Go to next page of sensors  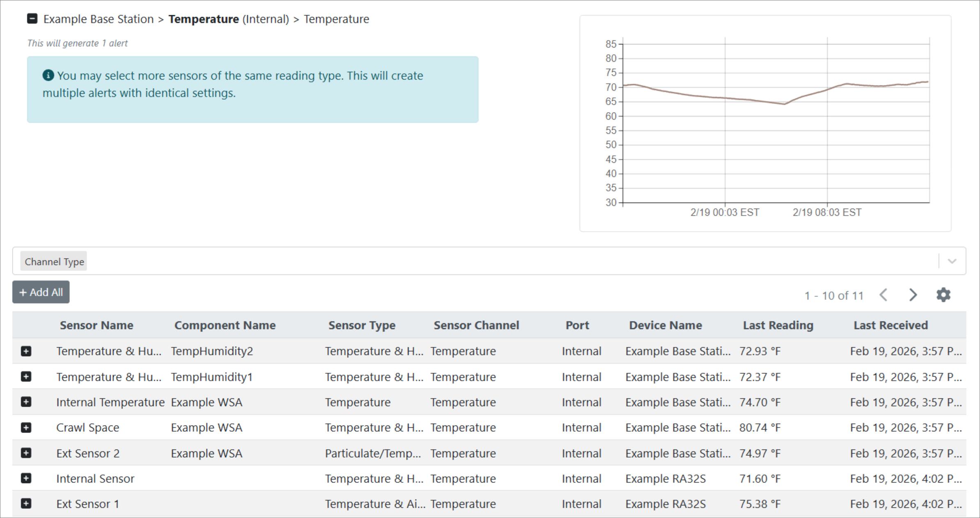point(913,295)
